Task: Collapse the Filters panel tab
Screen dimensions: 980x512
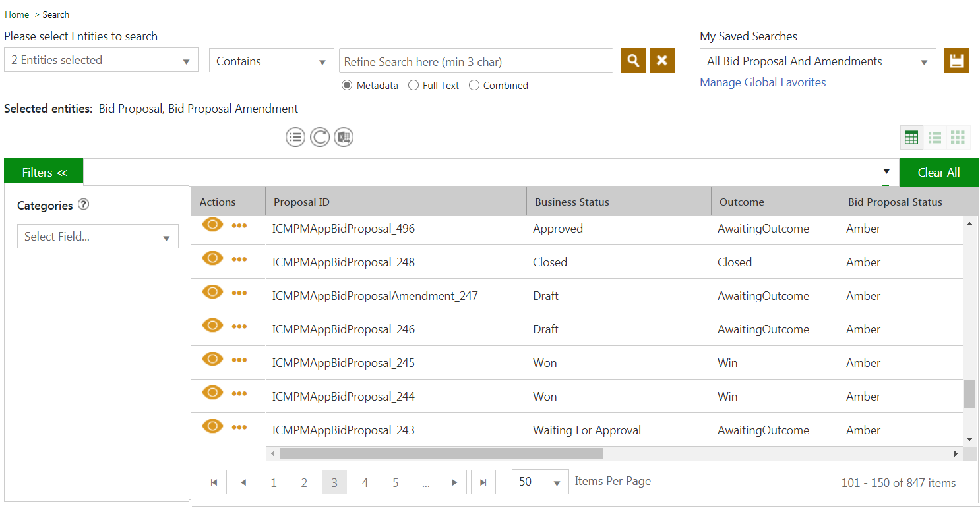Action: [x=44, y=172]
